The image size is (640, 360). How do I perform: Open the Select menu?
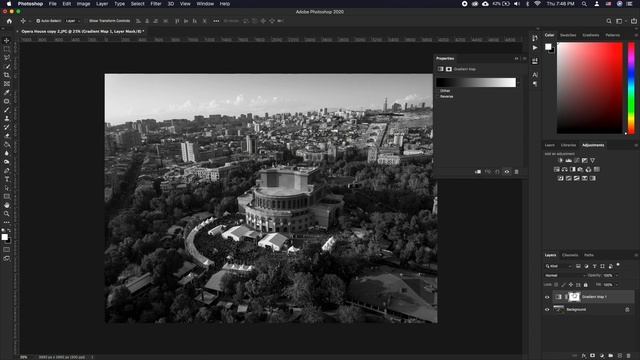[138, 4]
